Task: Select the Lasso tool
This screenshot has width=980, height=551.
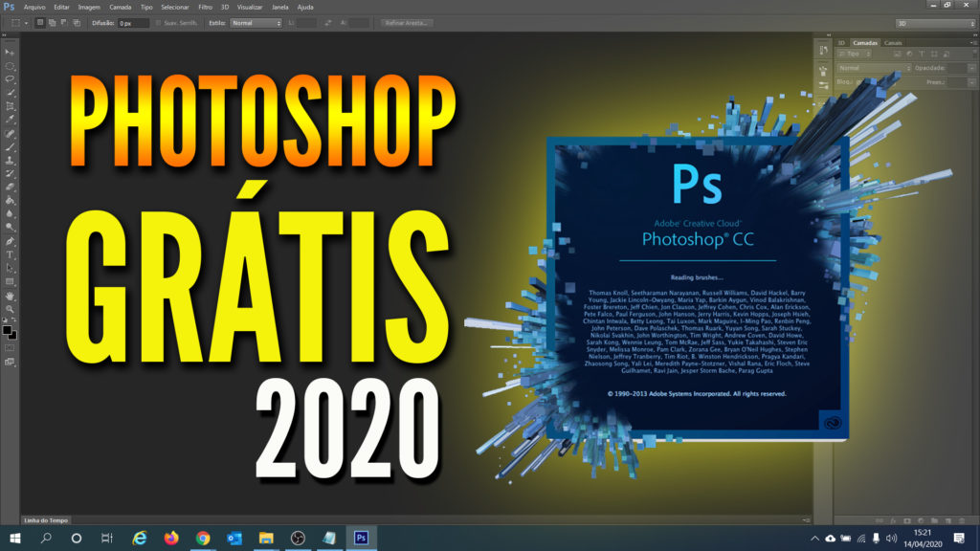Action: (10, 79)
